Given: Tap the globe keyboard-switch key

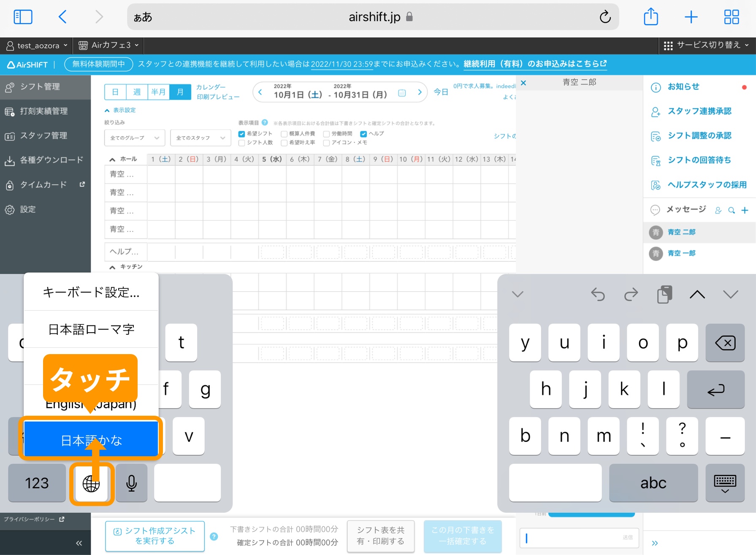Looking at the screenshot, I should click(x=91, y=483).
